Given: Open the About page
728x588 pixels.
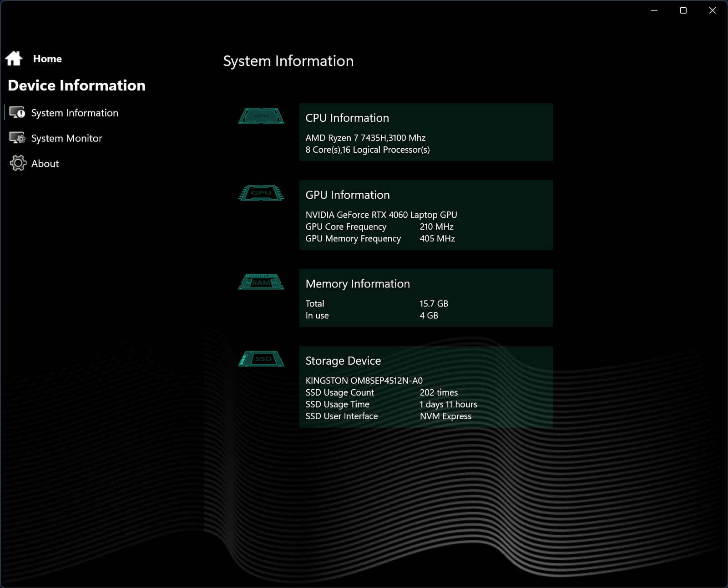Looking at the screenshot, I should (x=45, y=164).
